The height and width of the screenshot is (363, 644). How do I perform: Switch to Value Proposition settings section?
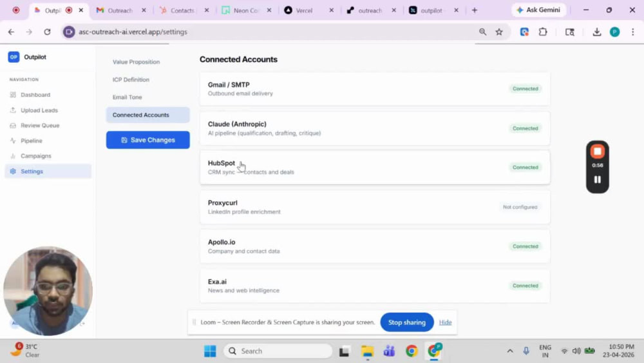pos(136,62)
